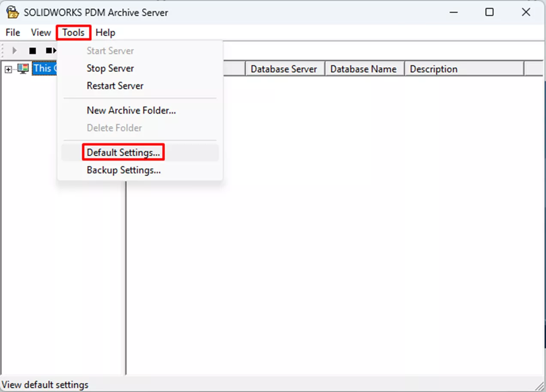This screenshot has height=392, width=546.
Task: Open the File menu
Action: point(13,33)
